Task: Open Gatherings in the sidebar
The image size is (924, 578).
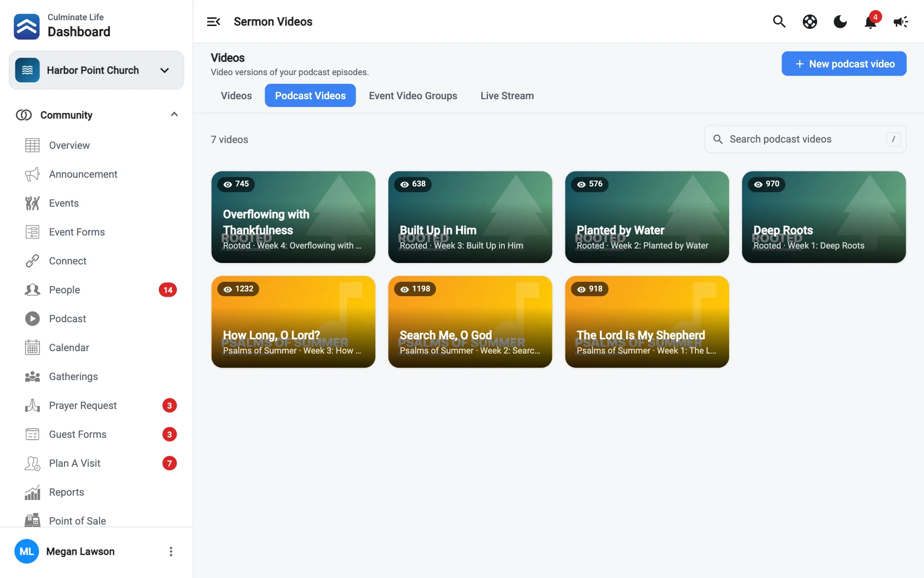Action: (96, 377)
